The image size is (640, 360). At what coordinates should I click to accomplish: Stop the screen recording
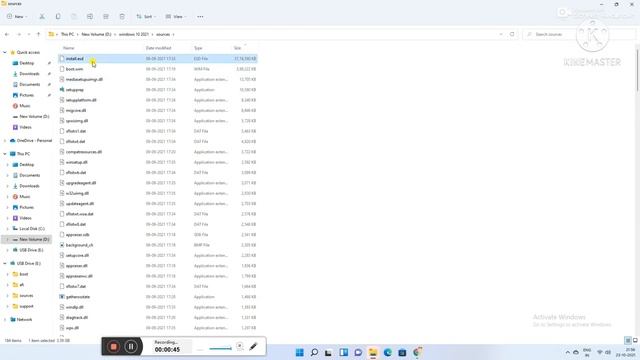(113, 347)
